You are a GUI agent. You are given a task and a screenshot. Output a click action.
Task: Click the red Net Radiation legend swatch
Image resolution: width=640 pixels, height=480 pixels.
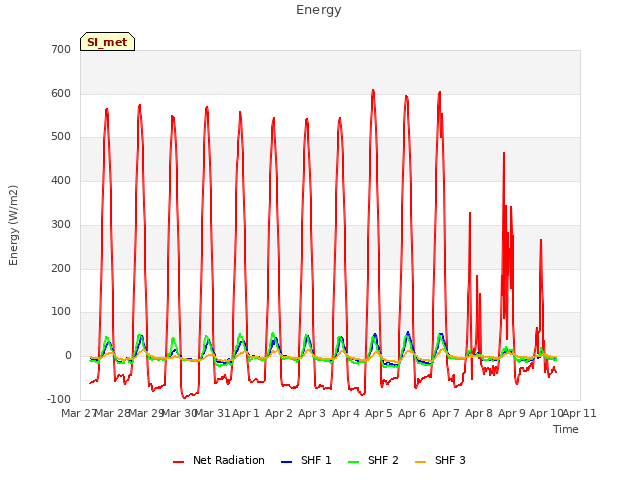178,462
